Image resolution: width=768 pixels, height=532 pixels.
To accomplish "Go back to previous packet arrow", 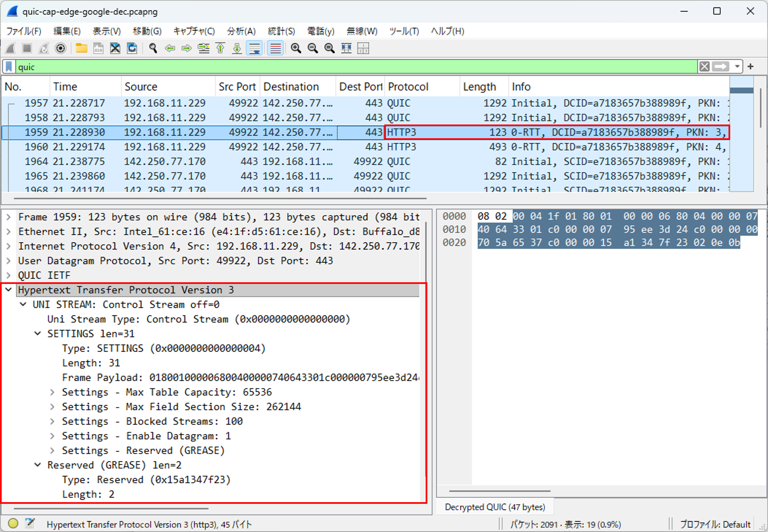I will pos(170,48).
